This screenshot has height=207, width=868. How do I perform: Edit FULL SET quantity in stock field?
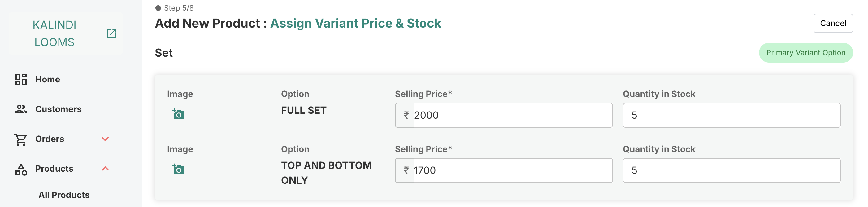(731, 115)
